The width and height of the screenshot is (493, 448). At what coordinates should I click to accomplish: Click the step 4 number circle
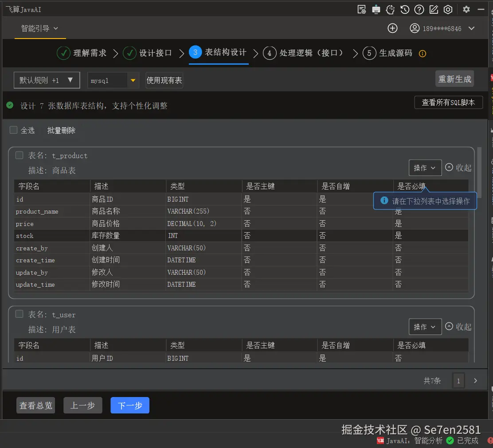[x=270, y=53]
